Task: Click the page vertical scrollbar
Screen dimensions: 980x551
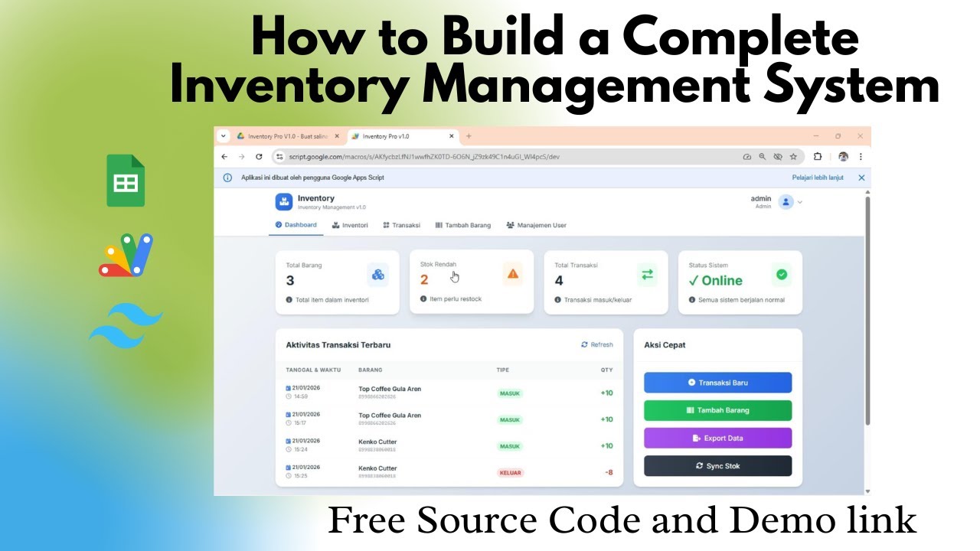Action: coord(867,310)
